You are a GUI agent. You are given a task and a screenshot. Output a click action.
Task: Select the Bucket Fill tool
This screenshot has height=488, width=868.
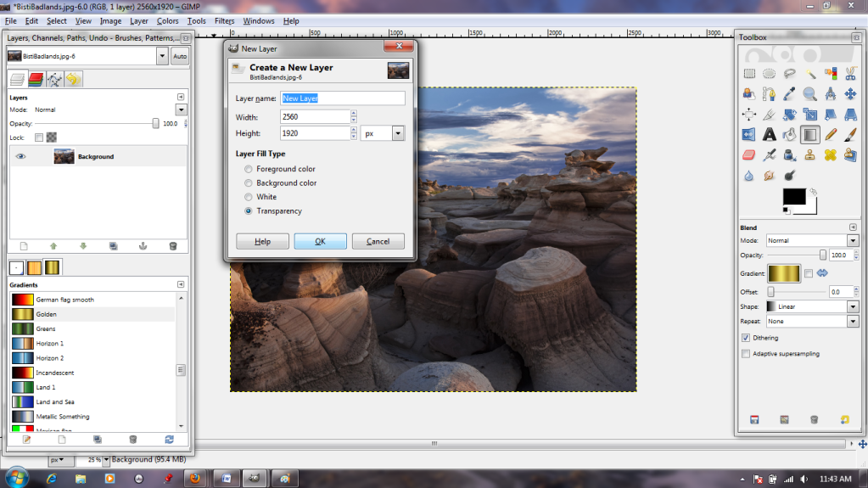789,135
